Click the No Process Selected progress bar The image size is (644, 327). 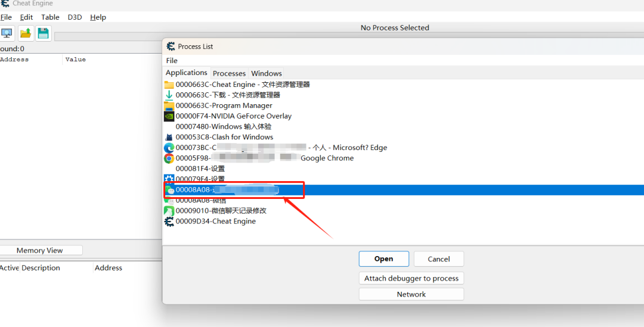[x=349, y=36]
